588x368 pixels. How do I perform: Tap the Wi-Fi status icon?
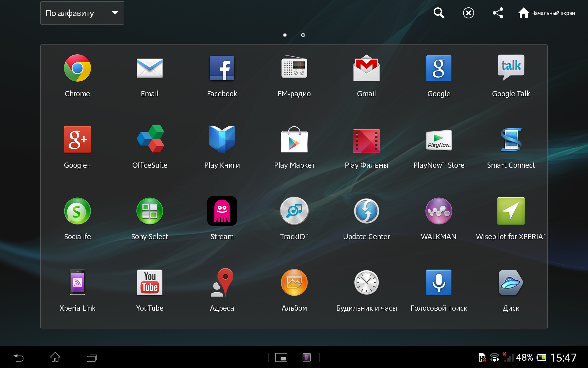(x=494, y=358)
